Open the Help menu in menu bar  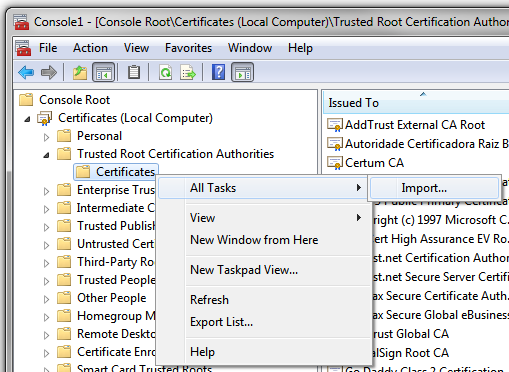coord(300,48)
